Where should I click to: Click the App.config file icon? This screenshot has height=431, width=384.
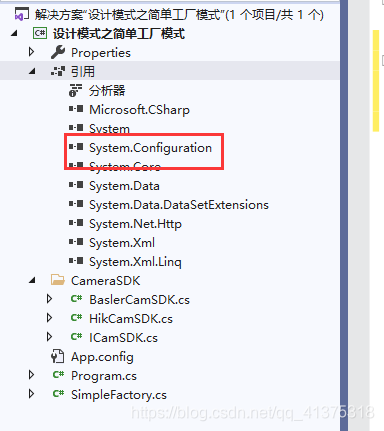coord(57,356)
